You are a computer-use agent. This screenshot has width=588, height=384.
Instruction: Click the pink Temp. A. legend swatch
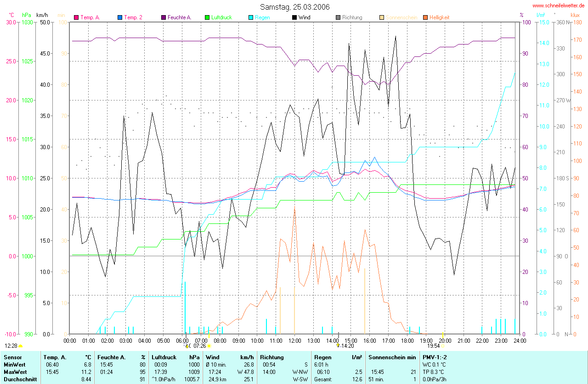76,17
